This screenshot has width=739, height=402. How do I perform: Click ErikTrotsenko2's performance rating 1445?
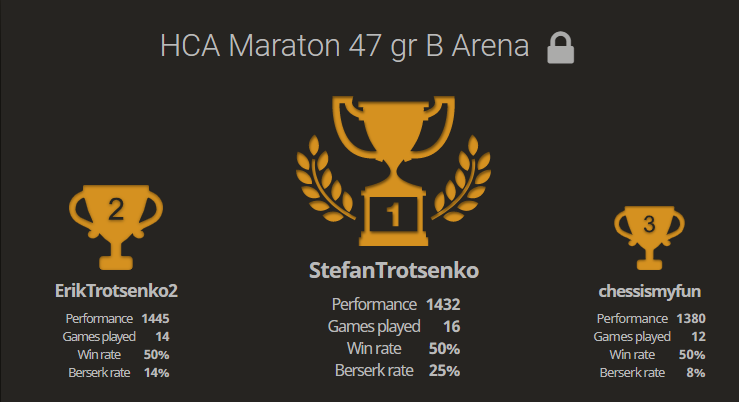(155, 318)
